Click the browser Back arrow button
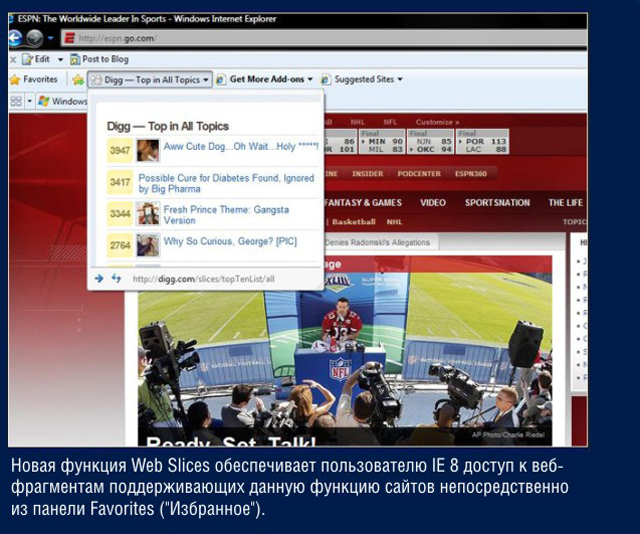The height and width of the screenshot is (534, 640). click(x=15, y=38)
